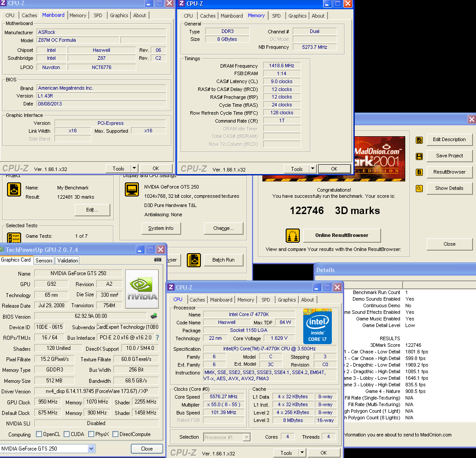
Task: Click the GPU Clock value 950 MHz
Action: pyautogui.click(x=48, y=402)
